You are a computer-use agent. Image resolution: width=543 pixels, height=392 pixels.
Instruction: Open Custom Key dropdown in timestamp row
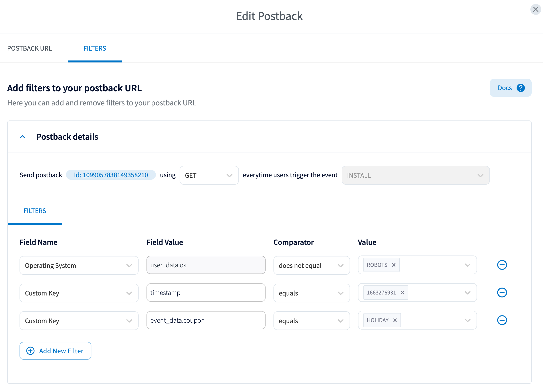tap(79, 293)
